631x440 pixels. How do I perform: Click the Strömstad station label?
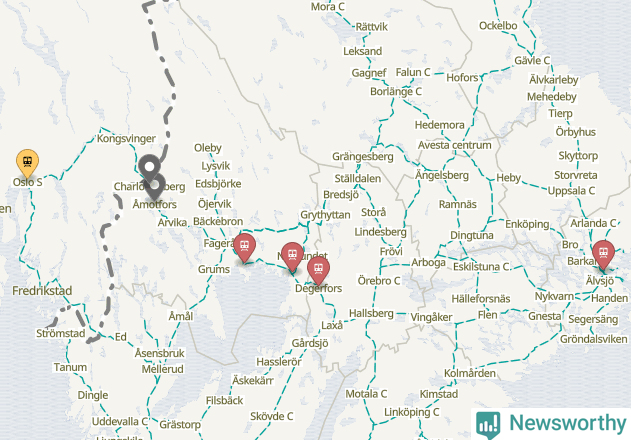coord(61,333)
